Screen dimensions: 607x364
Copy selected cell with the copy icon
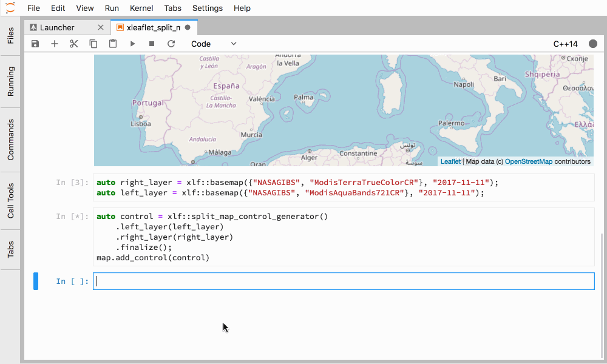pos(93,44)
